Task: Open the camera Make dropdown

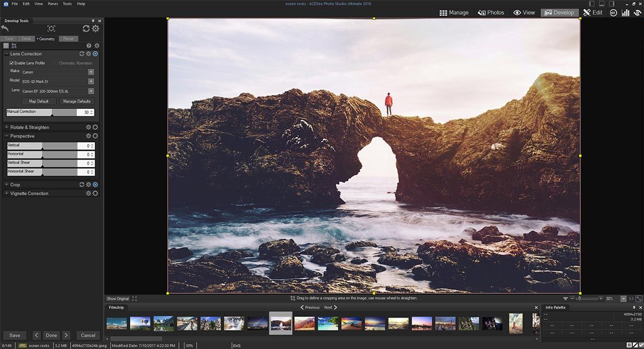Action: (91, 72)
